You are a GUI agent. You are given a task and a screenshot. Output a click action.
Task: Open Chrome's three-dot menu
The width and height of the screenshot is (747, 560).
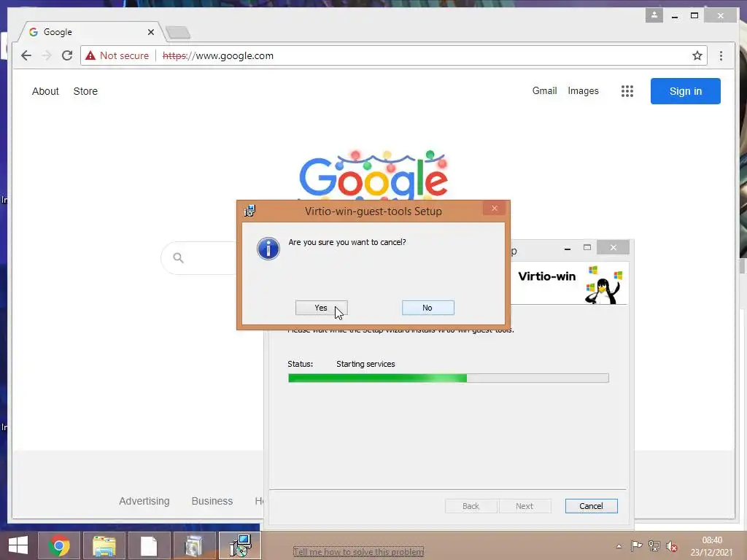click(x=721, y=55)
